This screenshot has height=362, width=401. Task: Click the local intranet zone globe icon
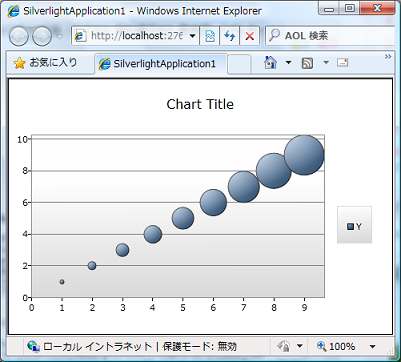[34, 347]
